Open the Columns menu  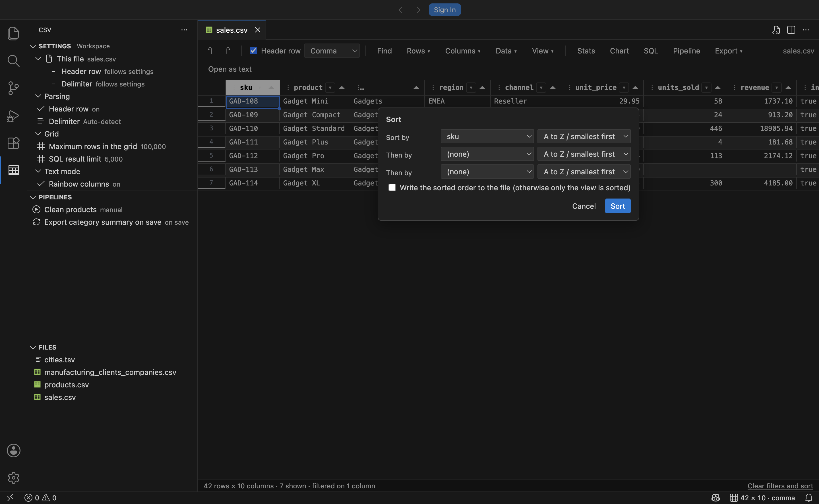(462, 51)
